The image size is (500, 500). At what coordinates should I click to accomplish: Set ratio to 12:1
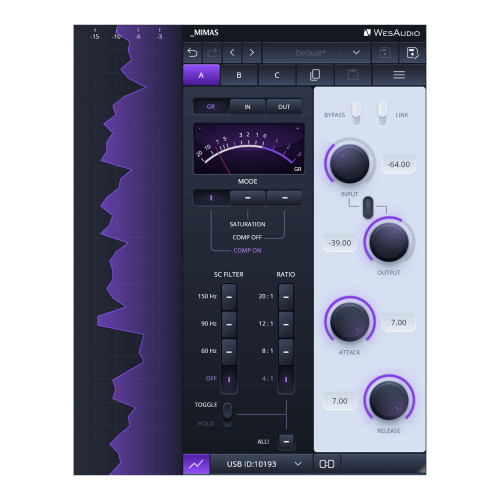[x=286, y=324]
